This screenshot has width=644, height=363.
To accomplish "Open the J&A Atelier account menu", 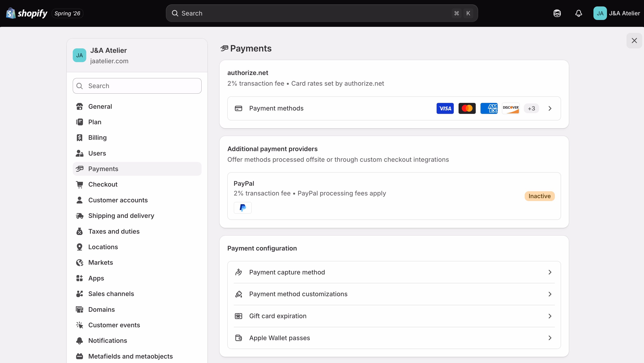I will tap(617, 13).
